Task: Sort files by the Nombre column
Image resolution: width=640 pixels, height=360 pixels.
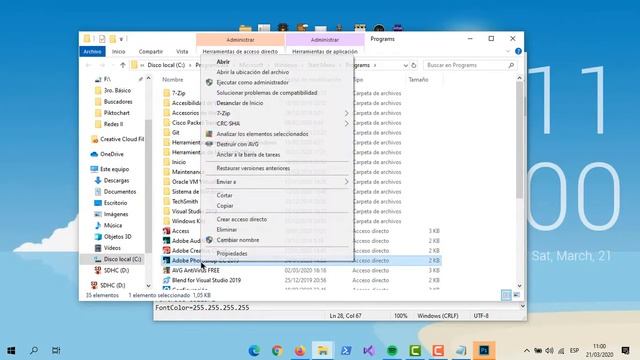Action: [173, 80]
